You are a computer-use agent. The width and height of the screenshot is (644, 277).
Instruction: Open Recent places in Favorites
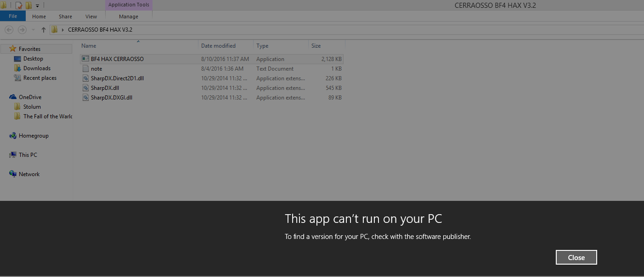click(x=40, y=78)
